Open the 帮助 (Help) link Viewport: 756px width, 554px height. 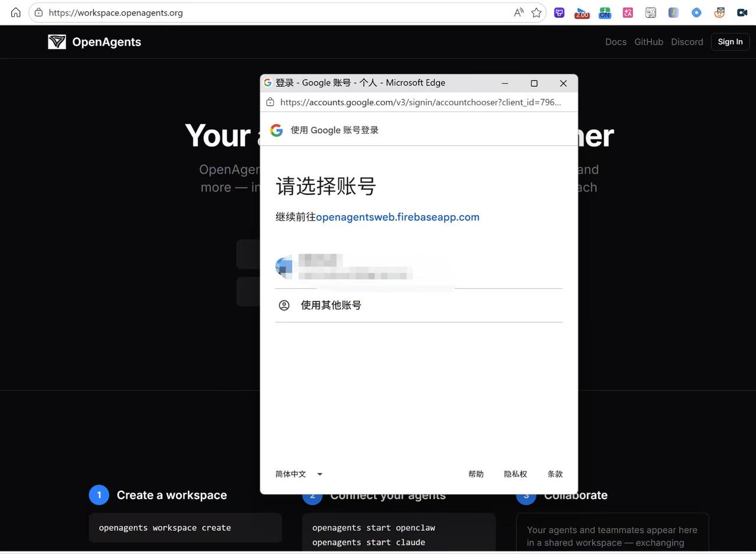click(x=476, y=474)
